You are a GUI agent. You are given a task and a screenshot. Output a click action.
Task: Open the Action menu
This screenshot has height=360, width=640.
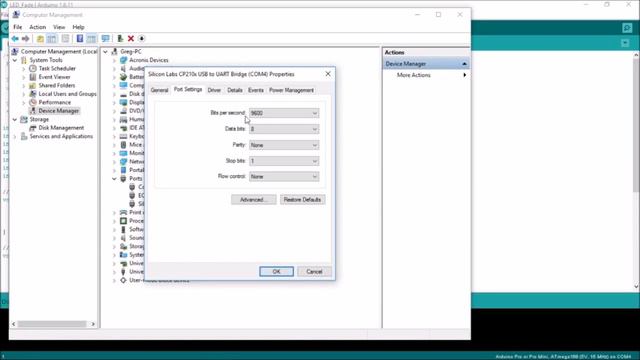[37, 27]
